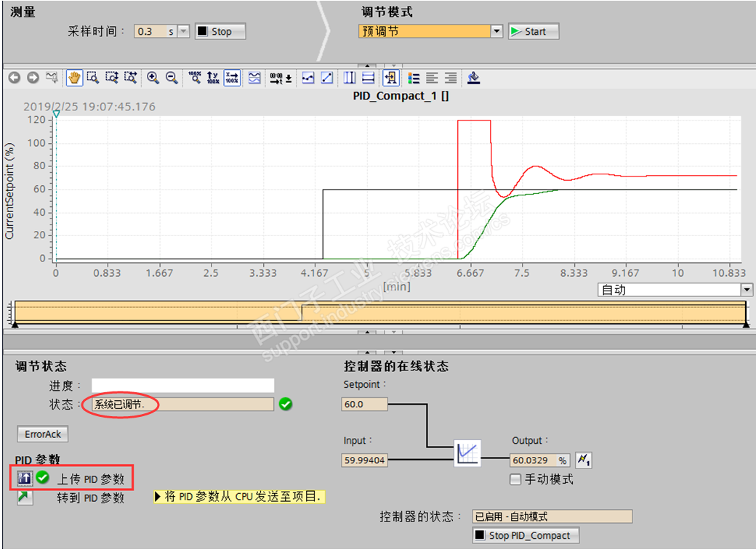Click the go to PID parameters arrow icon

tap(25, 498)
